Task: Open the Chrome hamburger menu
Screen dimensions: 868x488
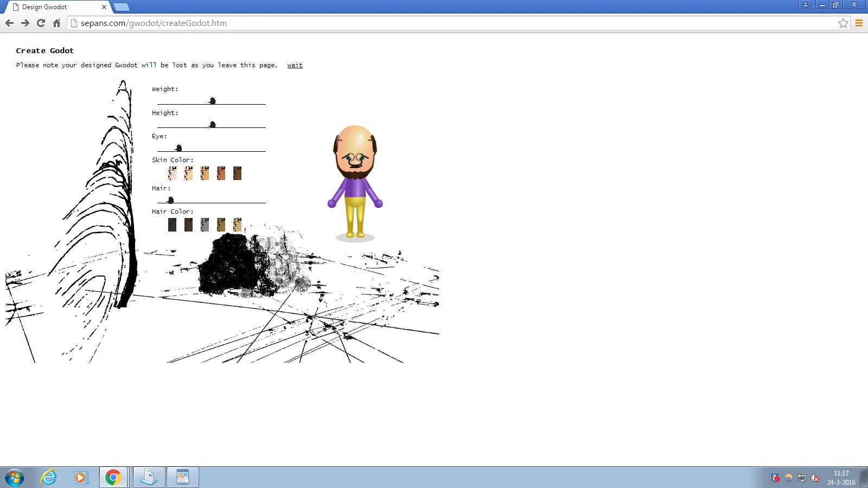Action: (859, 23)
